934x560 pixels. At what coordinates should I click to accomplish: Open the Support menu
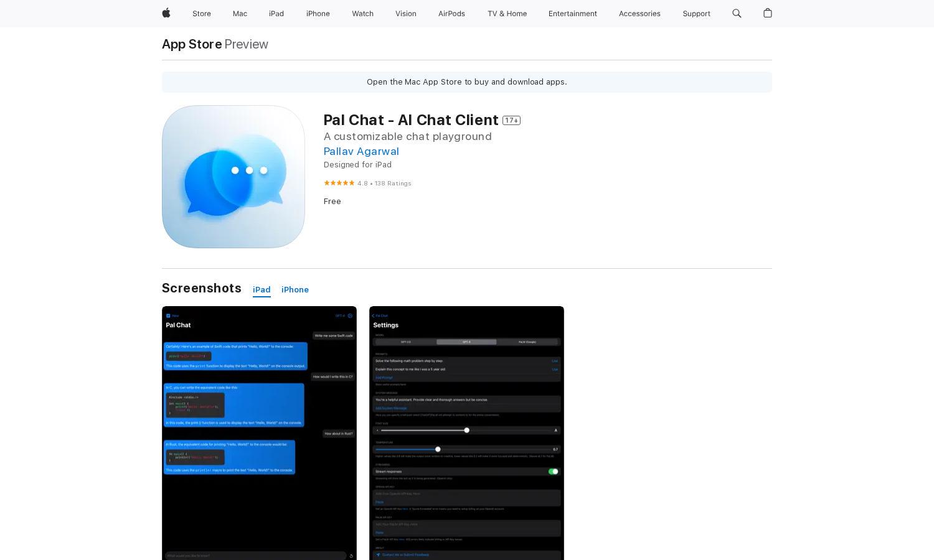tap(696, 14)
